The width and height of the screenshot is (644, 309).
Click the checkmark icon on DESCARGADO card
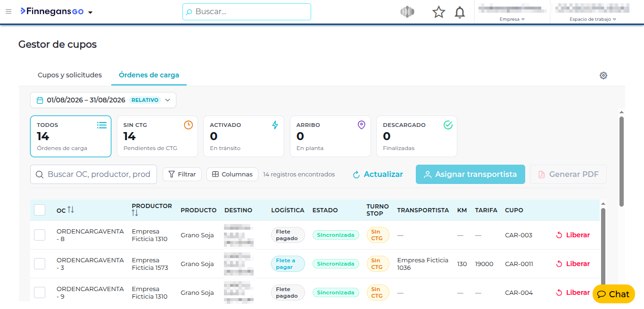(x=448, y=125)
